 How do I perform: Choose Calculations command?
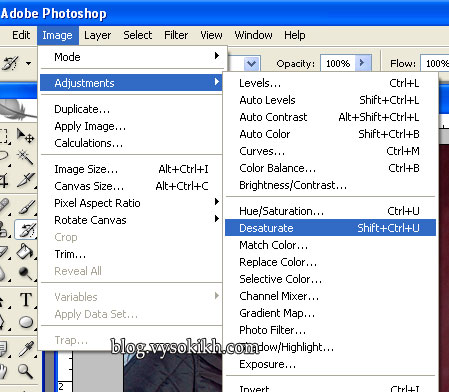131,143
